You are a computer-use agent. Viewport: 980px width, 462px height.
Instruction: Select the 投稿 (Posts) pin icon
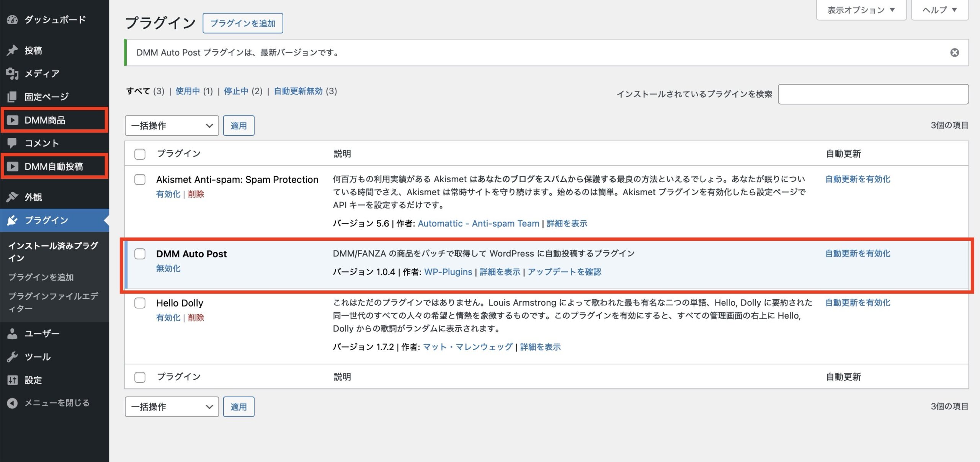click(x=13, y=50)
